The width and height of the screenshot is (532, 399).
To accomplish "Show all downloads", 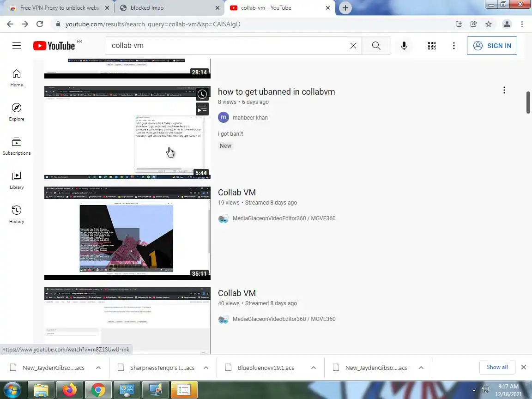I will [497, 367].
